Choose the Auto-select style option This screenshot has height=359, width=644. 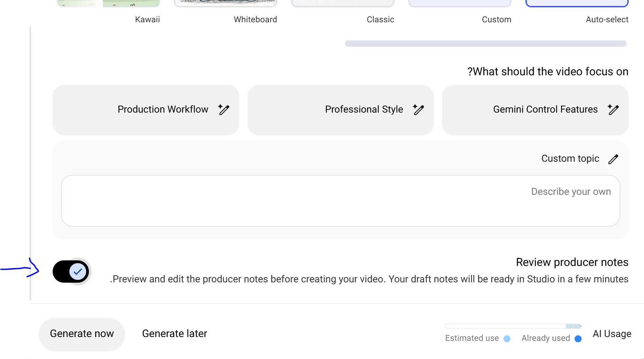[x=577, y=3]
